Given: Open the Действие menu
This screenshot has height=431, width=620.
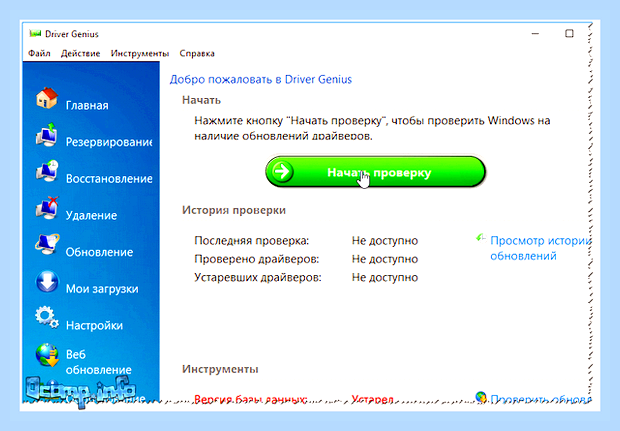Looking at the screenshot, I should pos(80,53).
